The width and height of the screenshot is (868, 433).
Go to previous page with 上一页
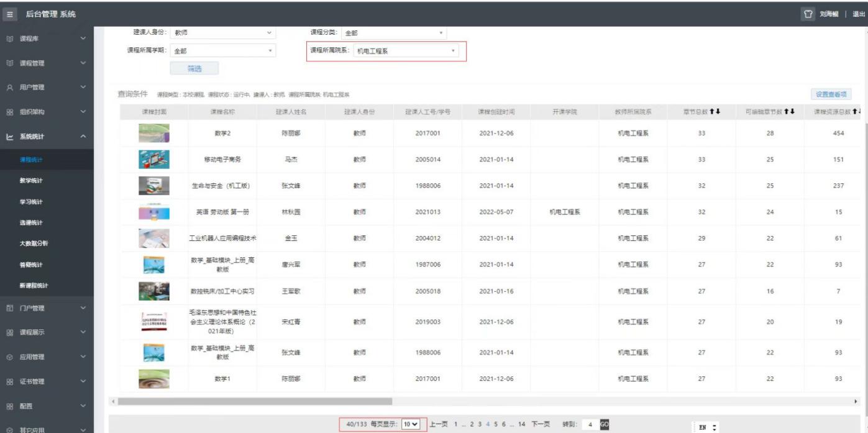click(x=439, y=424)
